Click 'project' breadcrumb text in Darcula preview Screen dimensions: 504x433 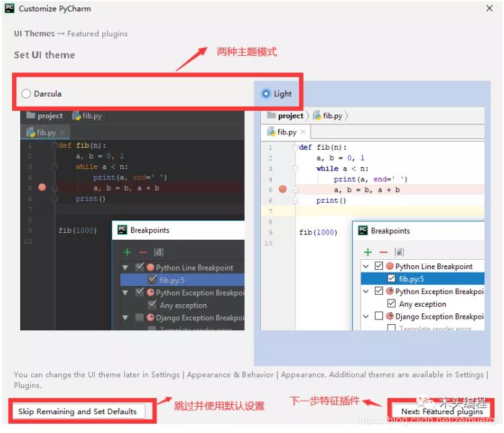click(x=50, y=115)
